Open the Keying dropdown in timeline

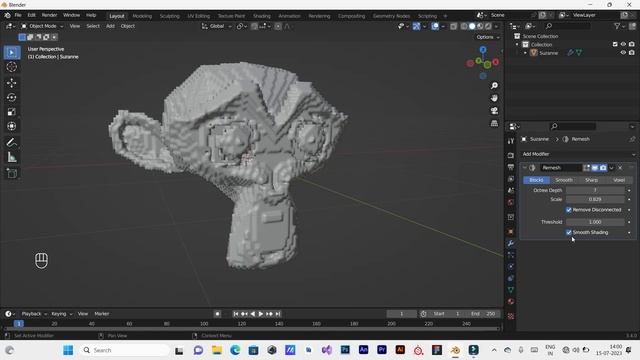(x=61, y=314)
